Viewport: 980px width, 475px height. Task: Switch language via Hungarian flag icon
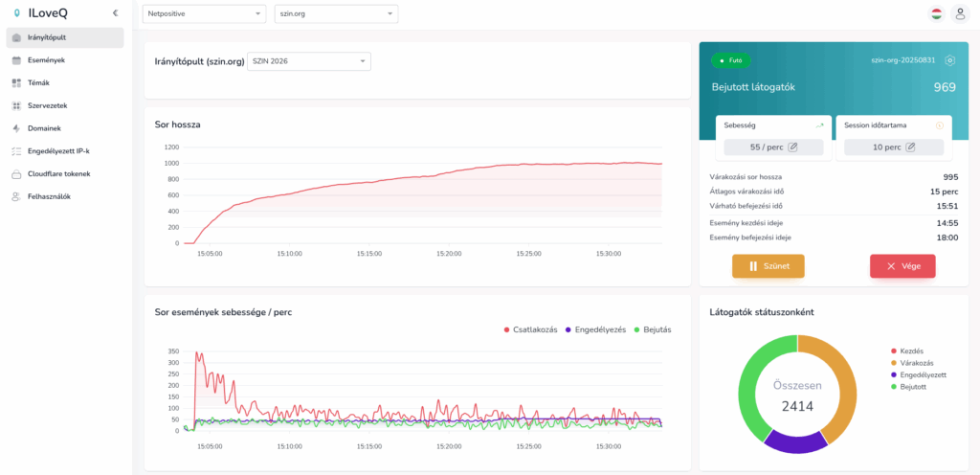coord(936,14)
